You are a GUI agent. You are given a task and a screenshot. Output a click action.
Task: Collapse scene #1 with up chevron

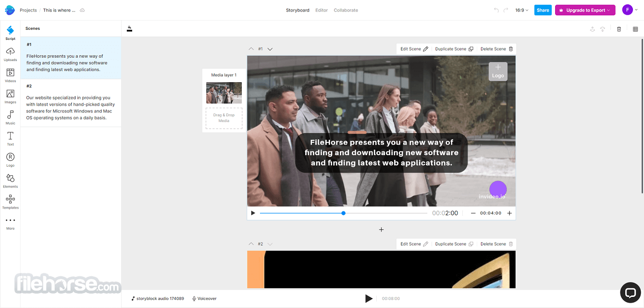click(x=251, y=49)
